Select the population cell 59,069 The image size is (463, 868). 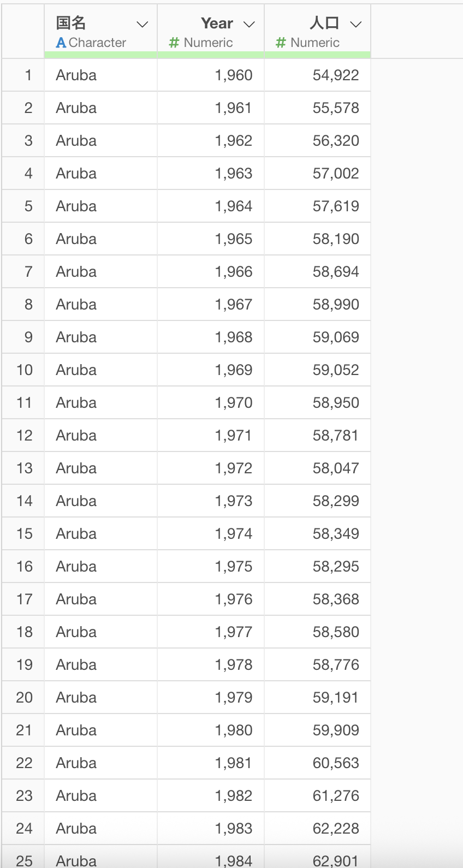[x=336, y=337]
